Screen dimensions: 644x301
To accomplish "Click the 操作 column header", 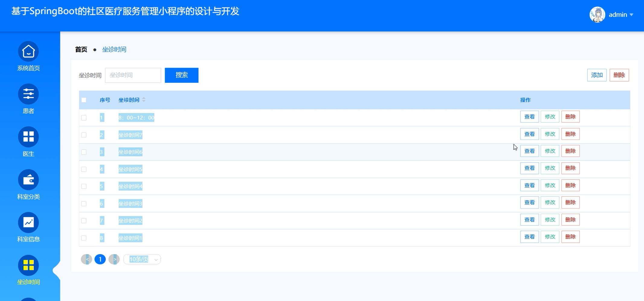I will click(x=525, y=100).
